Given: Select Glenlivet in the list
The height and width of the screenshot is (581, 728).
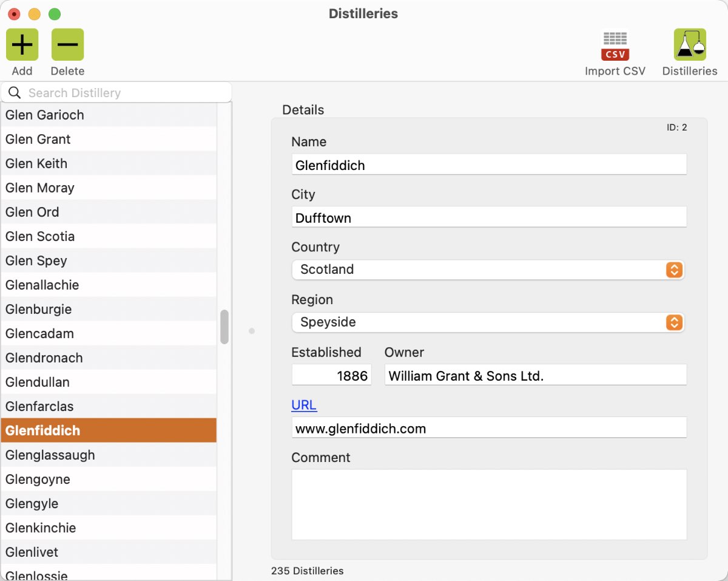Looking at the screenshot, I should (109, 552).
